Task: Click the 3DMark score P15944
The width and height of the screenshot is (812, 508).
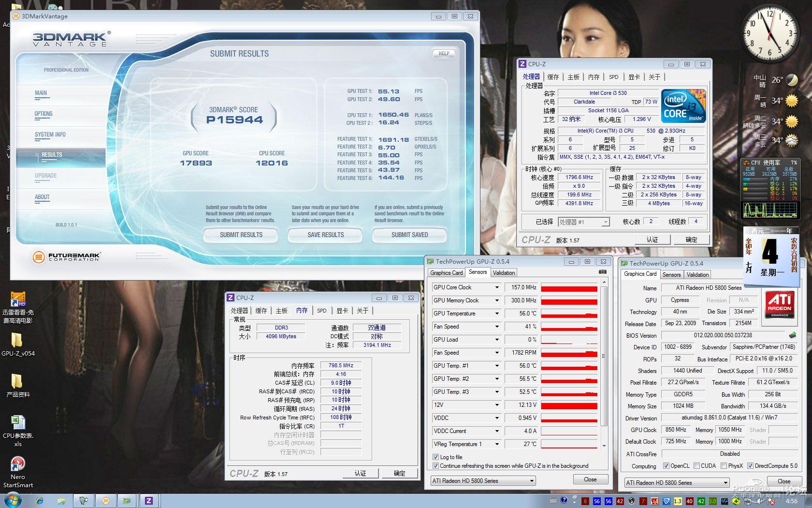Action: click(234, 120)
